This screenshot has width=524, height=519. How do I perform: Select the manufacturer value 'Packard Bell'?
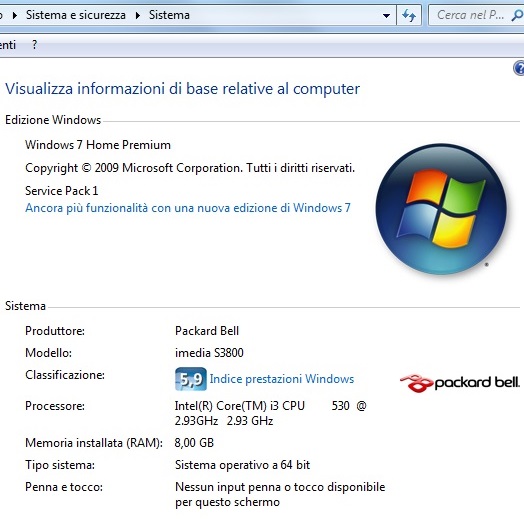click(x=207, y=331)
